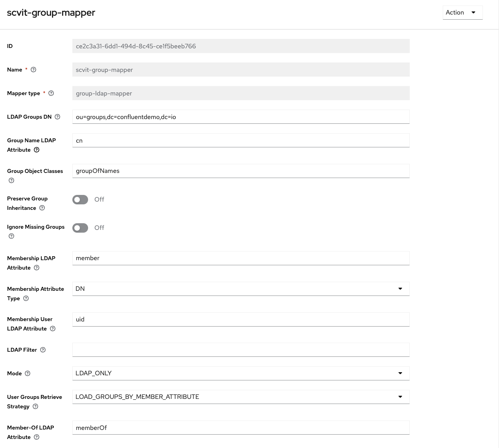The width and height of the screenshot is (499, 448).
Task: Click the Off label beside Ignore Missing Groups
Action: click(99, 228)
